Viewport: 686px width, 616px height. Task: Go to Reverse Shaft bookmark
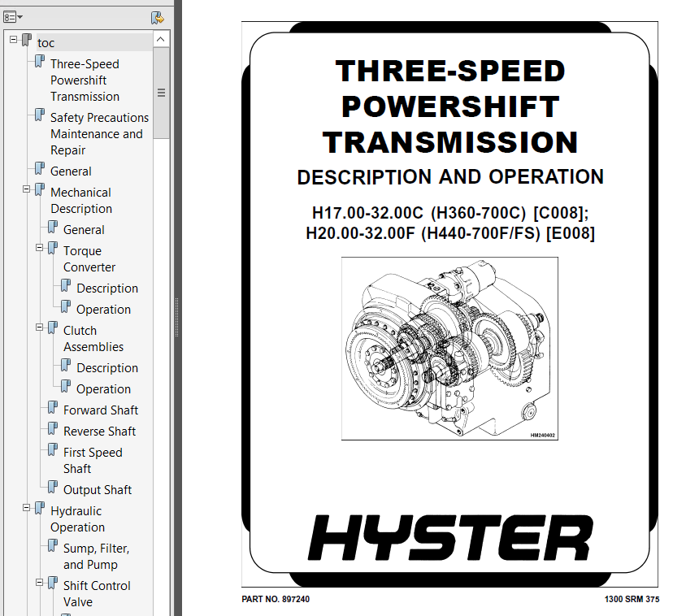point(99,431)
